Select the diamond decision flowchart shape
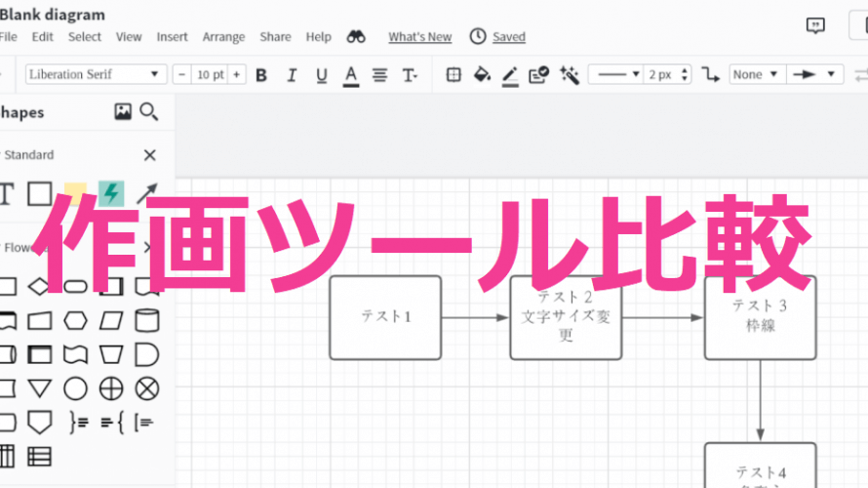This screenshot has height=488, width=868. coord(39,286)
